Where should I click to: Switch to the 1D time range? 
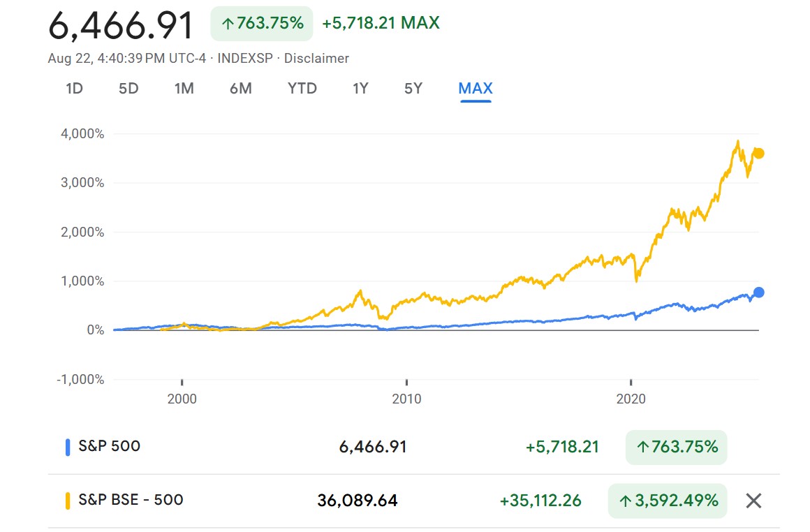point(73,89)
